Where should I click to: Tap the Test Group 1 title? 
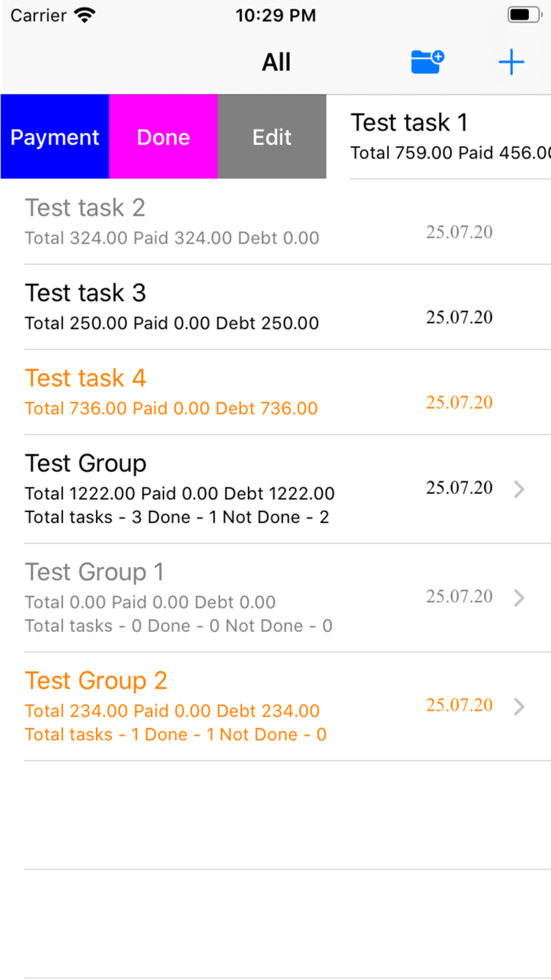94,572
